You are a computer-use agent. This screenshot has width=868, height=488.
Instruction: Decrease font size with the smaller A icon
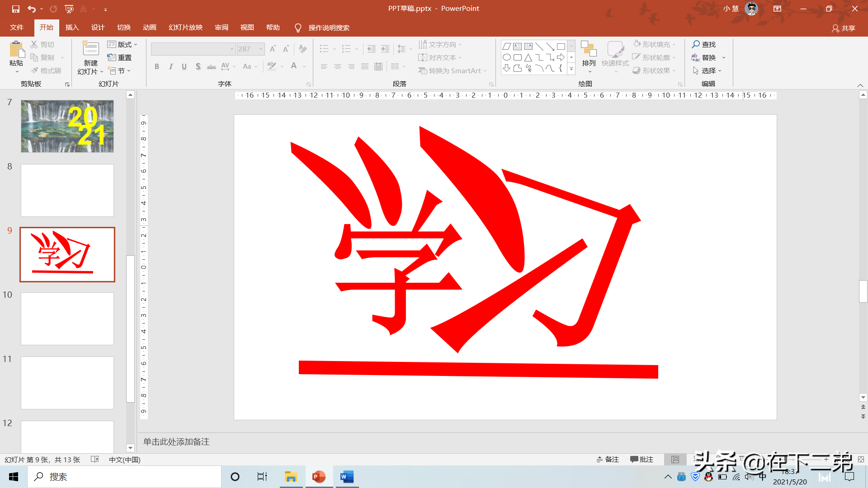tap(286, 49)
